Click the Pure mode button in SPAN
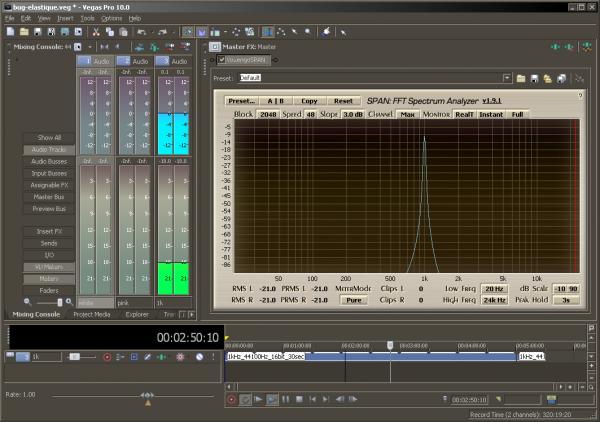This screenshot has height=422, width=600. [354, 300]
